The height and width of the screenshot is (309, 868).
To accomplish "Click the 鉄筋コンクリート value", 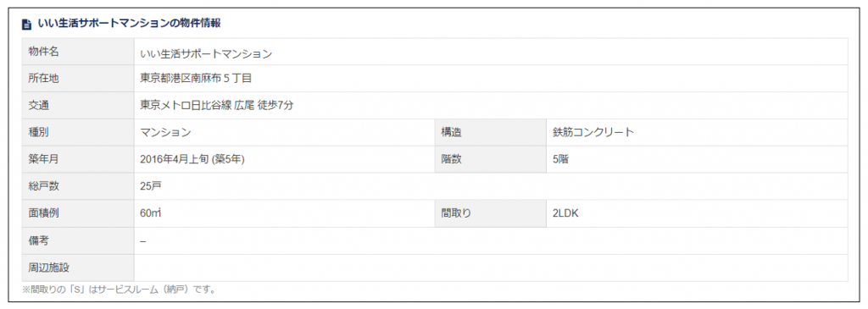I will click(x=593, y=133).
